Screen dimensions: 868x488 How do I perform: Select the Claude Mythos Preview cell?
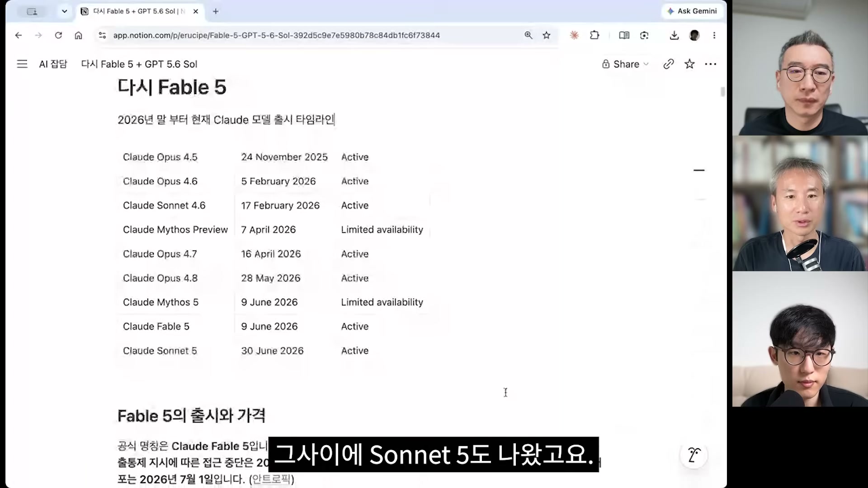pos(175,230)
